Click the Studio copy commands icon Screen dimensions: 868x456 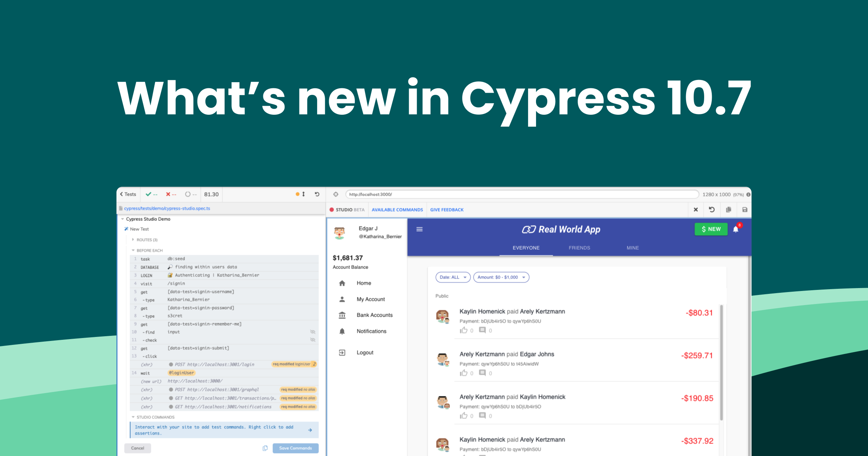click(x=728, y=210)
